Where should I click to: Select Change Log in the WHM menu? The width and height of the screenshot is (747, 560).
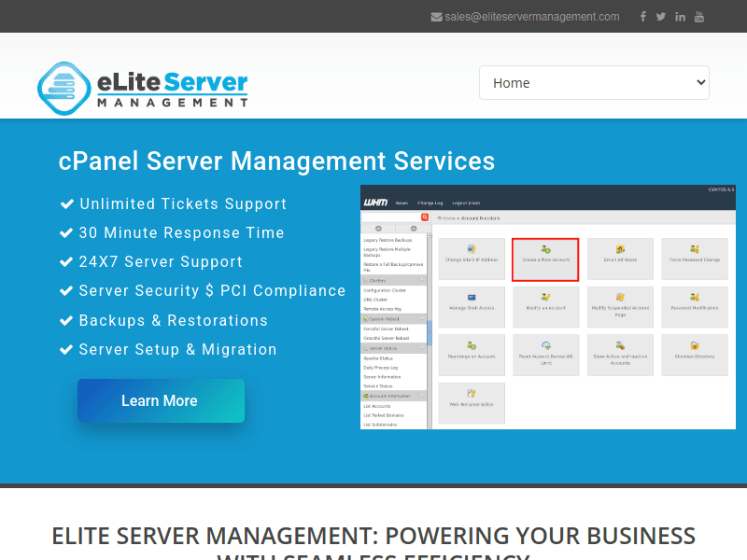[430, 203]
